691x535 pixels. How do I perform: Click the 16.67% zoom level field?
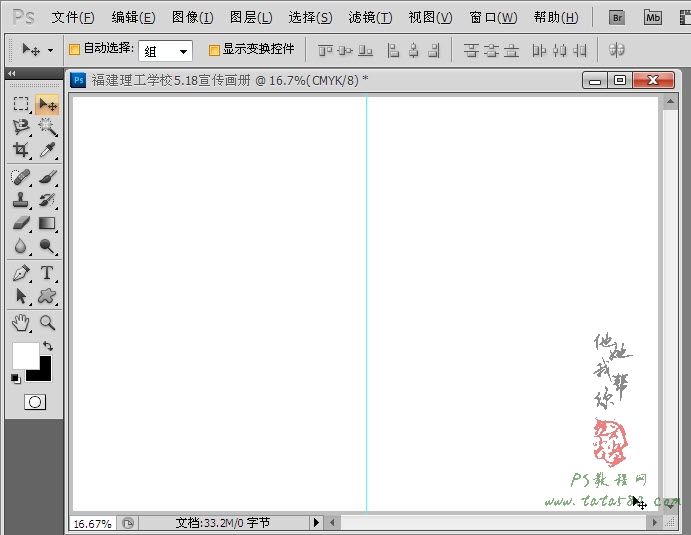[x=93, y=524]
